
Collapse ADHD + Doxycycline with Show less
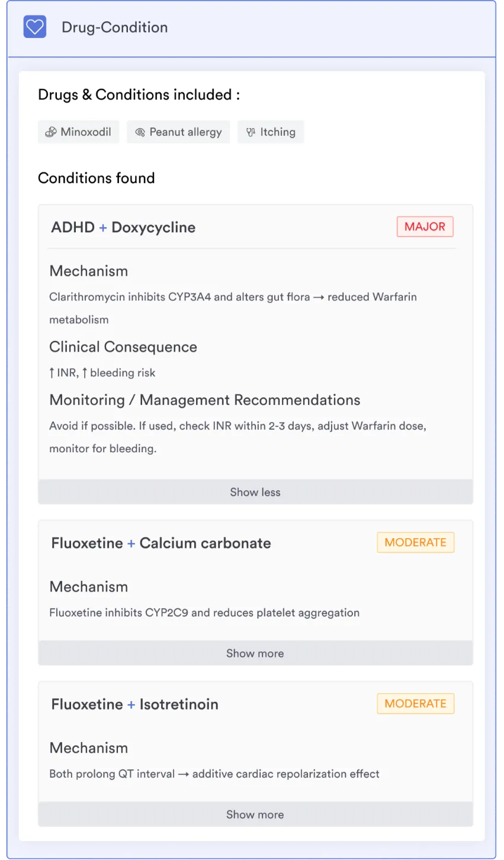click(x=255, y=492)
